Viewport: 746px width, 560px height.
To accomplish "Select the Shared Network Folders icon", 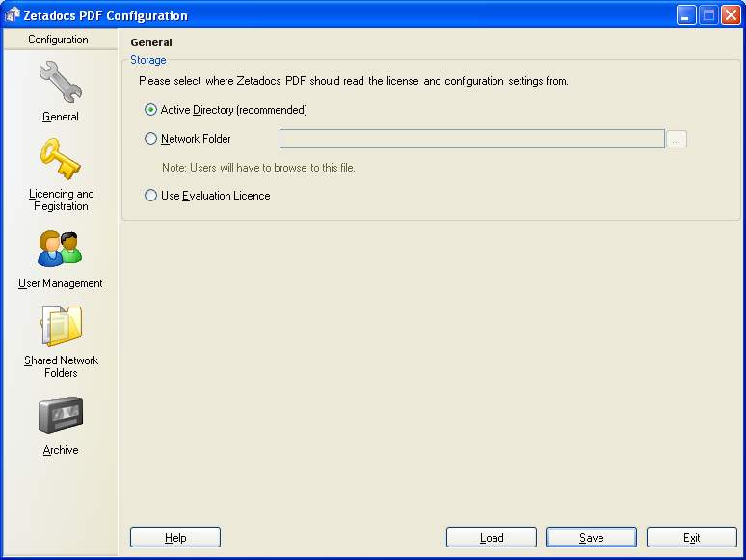I will (x=61, y=326).
